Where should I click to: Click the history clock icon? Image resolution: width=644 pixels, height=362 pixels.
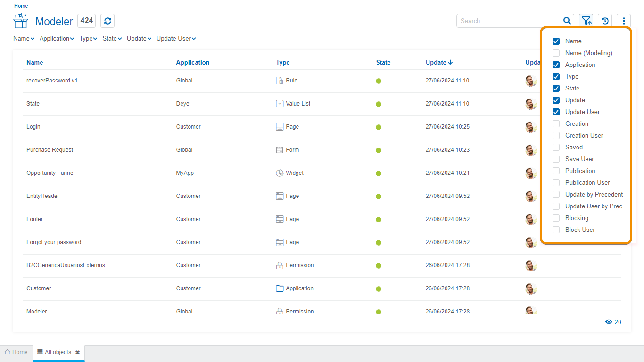pyautogui.click(x=605, y=21)
